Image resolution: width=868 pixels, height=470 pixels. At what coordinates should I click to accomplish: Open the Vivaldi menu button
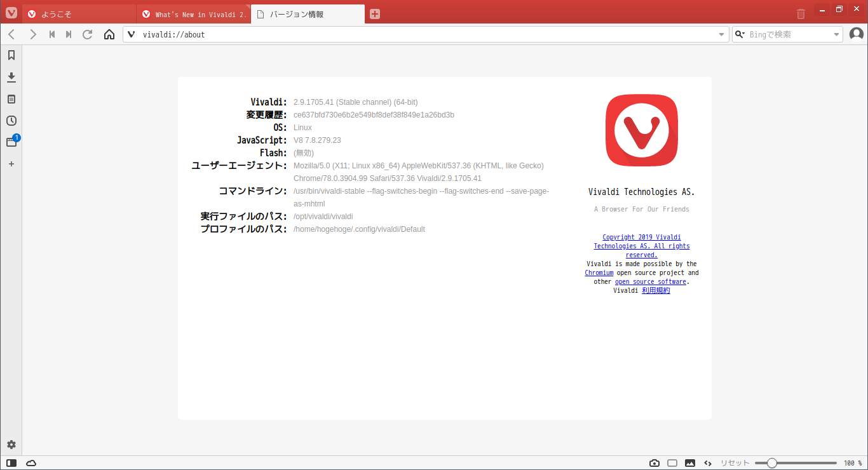tap(11, 13)
